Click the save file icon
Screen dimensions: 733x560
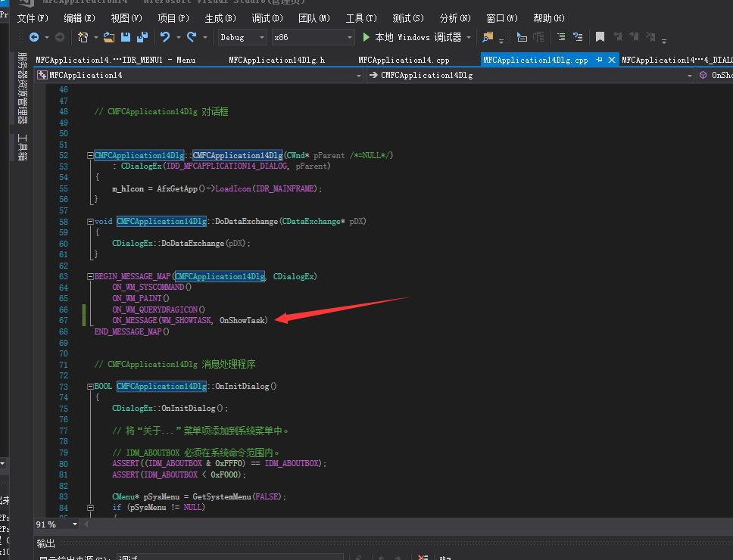[125, 37]
